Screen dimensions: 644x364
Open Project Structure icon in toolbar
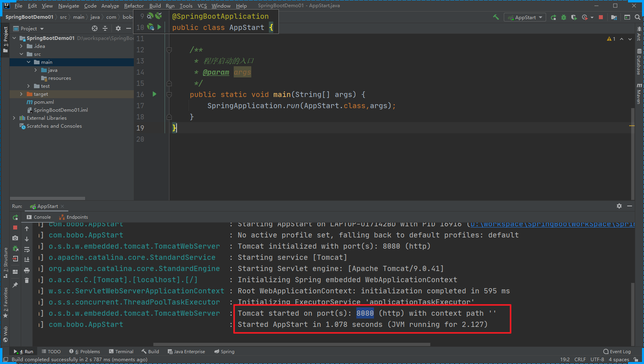tap(614, 17)
